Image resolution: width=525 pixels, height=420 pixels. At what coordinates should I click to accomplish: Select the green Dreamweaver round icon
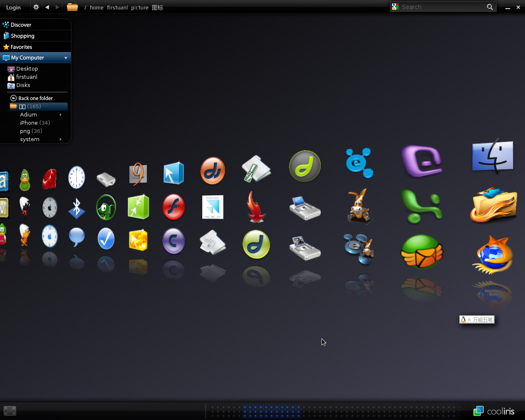point(305,166)
